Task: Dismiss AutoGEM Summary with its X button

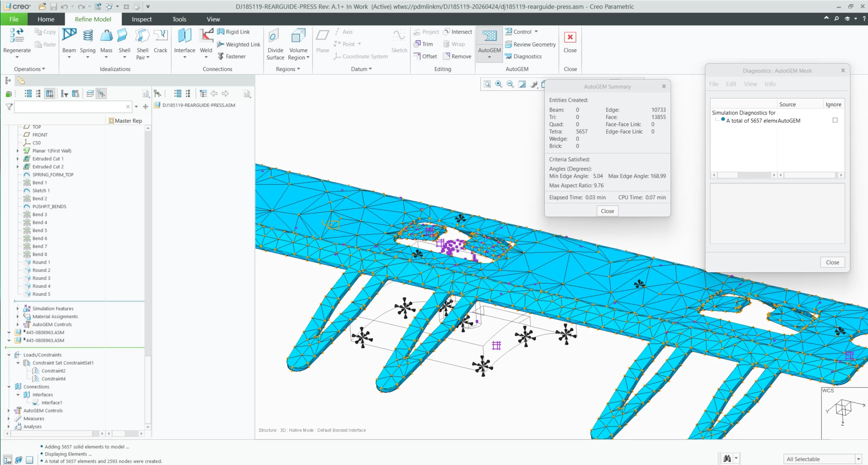Action: [x=664, y=86]
